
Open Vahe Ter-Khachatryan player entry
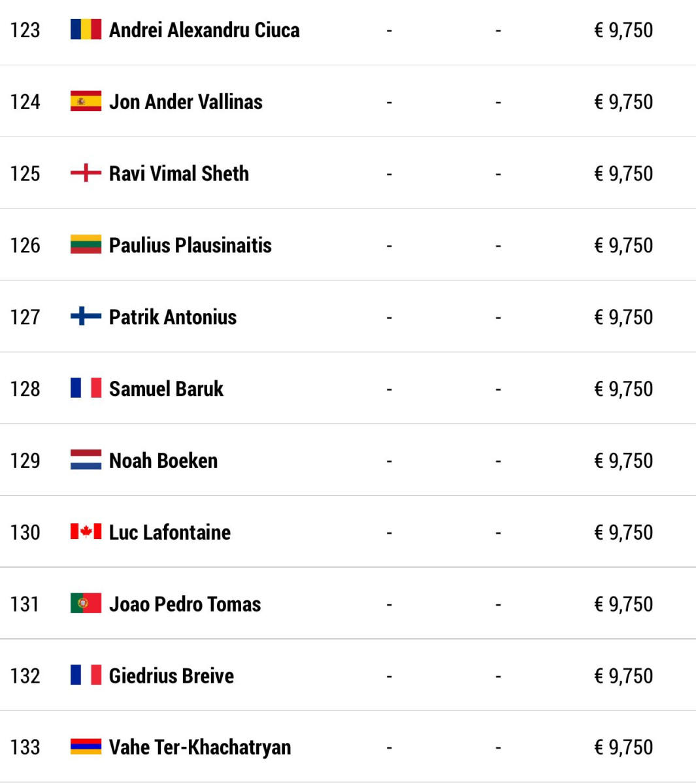200,747
